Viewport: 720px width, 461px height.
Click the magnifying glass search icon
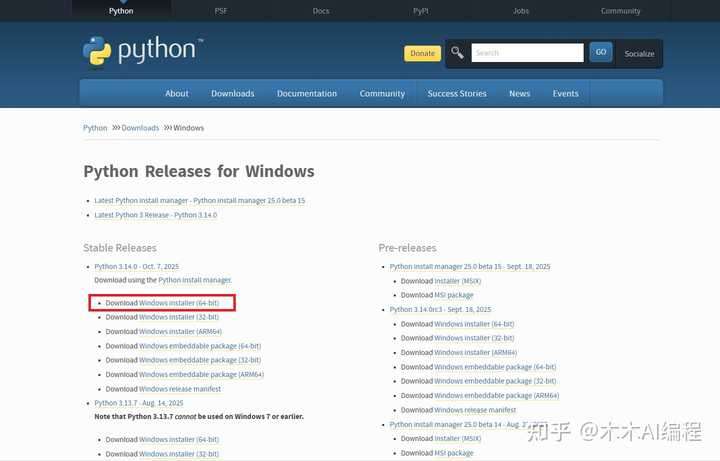pos(457,52)
